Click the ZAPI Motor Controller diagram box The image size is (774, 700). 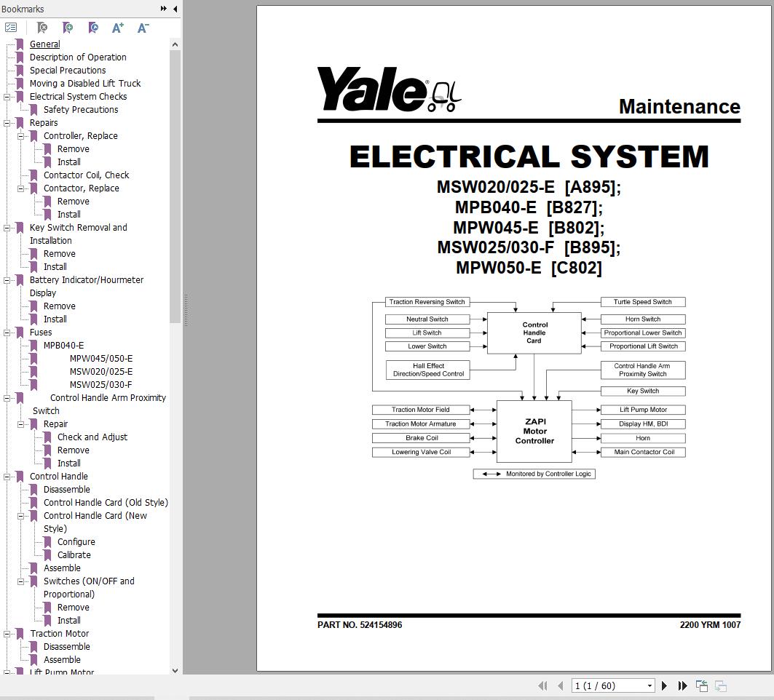(534, 431)
